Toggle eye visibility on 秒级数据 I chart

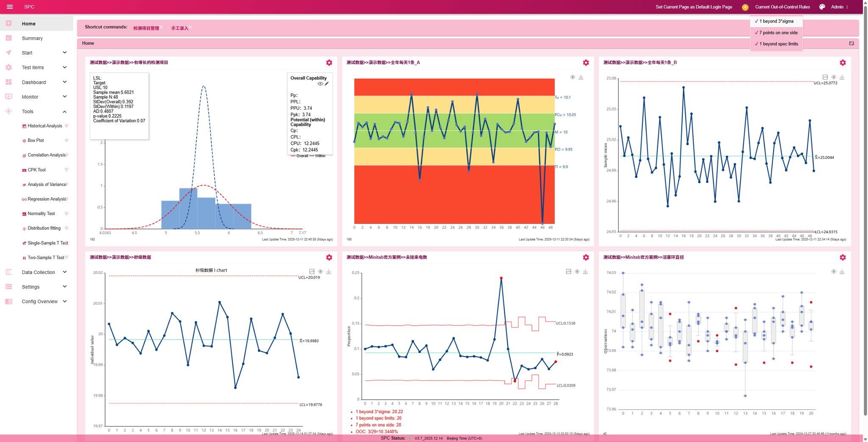pyautogui.click(x=320, y=271)
